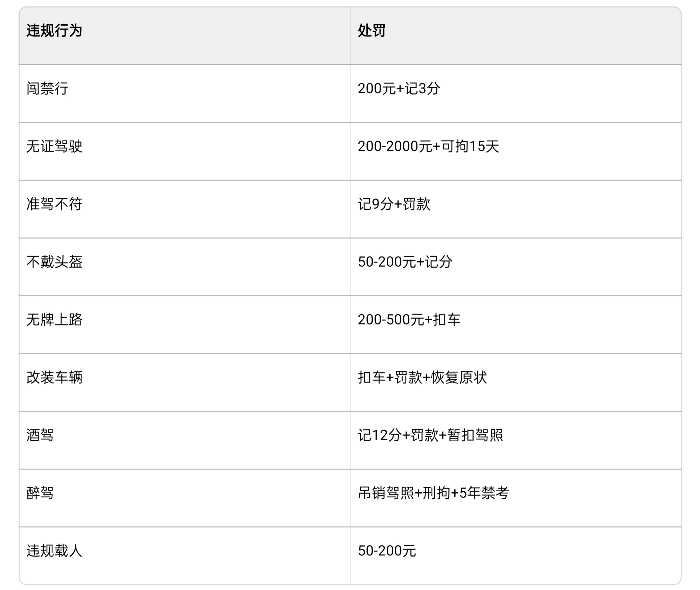Screen dimensions: 700x590
Task: Select the 违规载人 violation cell
Action: tap(54, 551)
